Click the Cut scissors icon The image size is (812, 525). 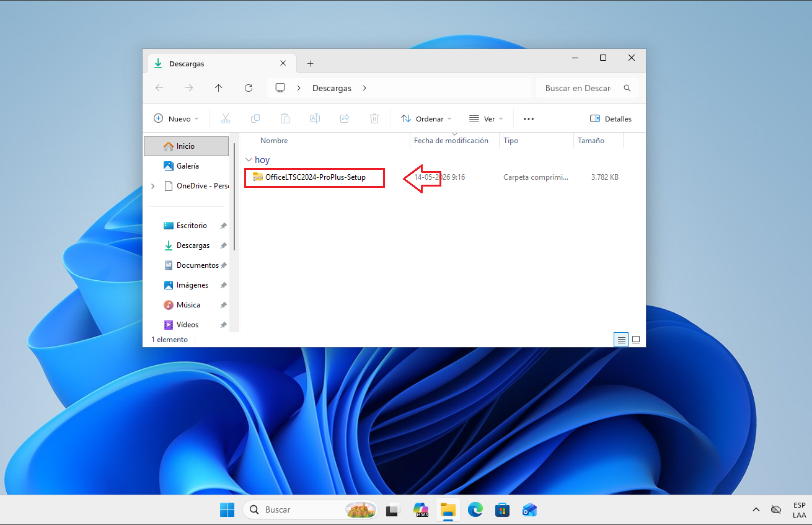226,118
